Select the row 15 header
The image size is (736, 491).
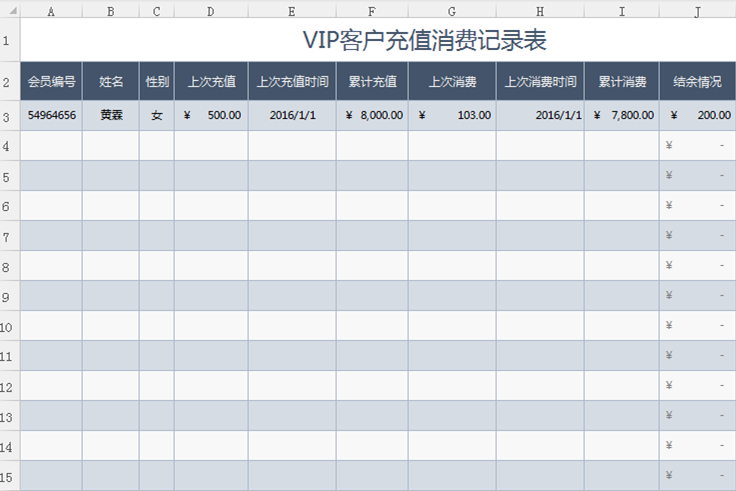(9, 475)
